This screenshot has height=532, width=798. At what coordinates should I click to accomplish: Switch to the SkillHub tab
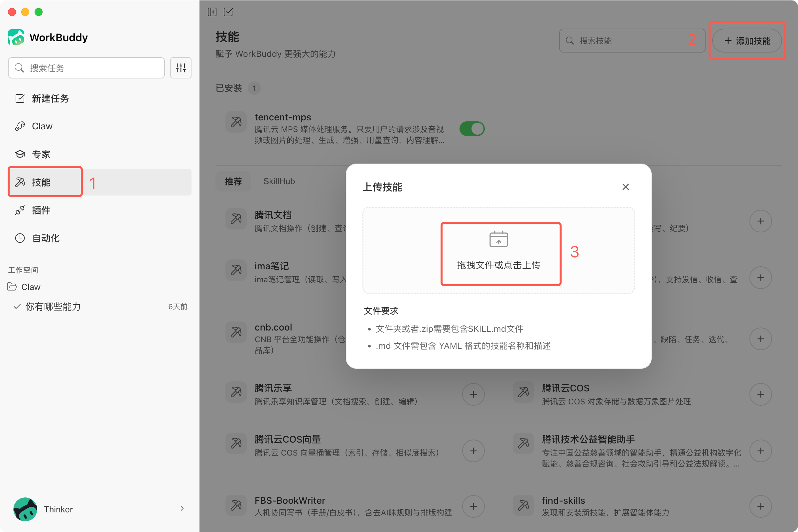(x=279, y=182)
